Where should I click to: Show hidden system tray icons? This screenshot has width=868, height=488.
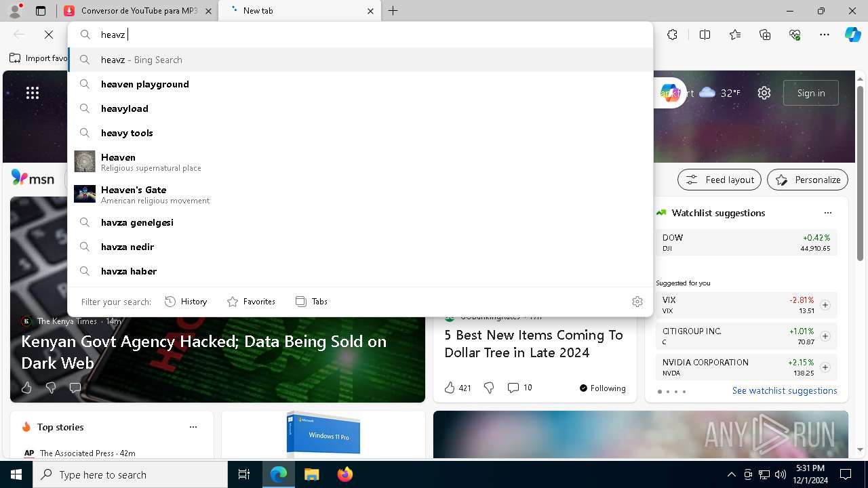(731, 474)
